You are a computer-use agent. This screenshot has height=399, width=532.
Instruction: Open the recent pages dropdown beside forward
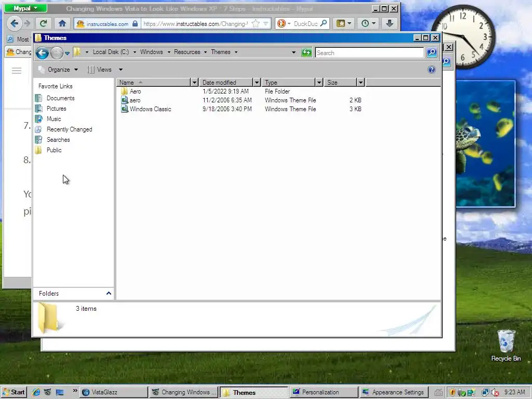tap(67, 54)
